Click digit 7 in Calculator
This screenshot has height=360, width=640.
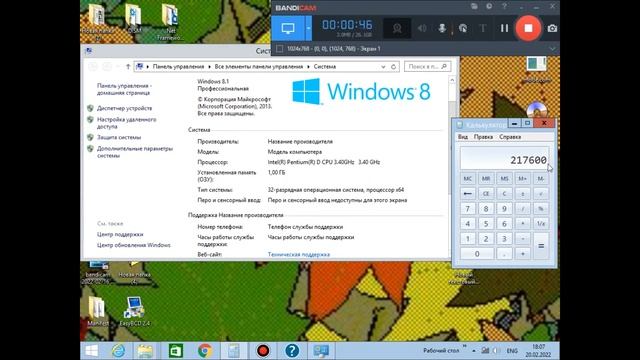(x=468, y=209)
